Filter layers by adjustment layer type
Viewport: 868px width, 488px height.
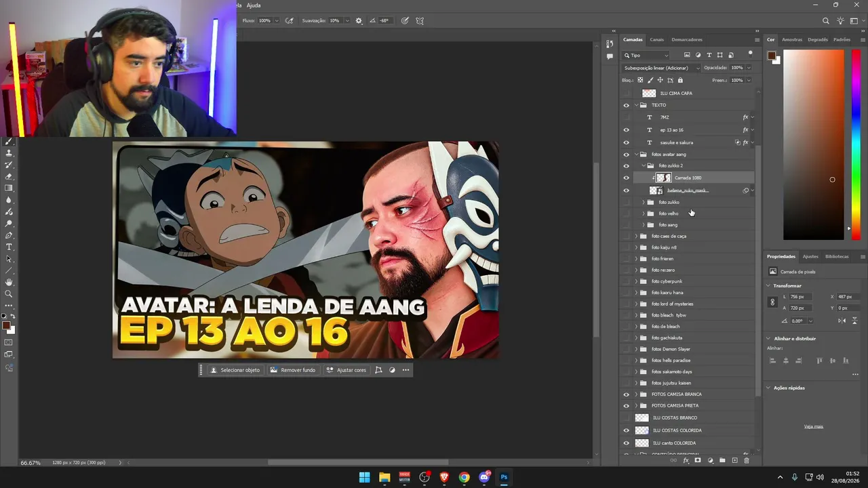698,55
